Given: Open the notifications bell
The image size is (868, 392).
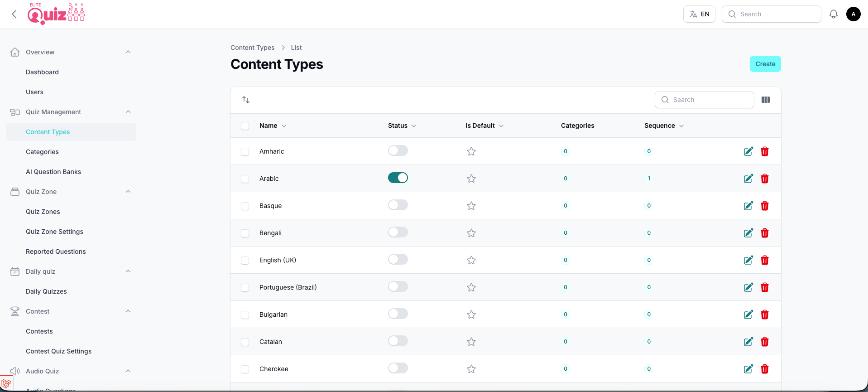Looking at the screenshot, I should coord(834,14).
